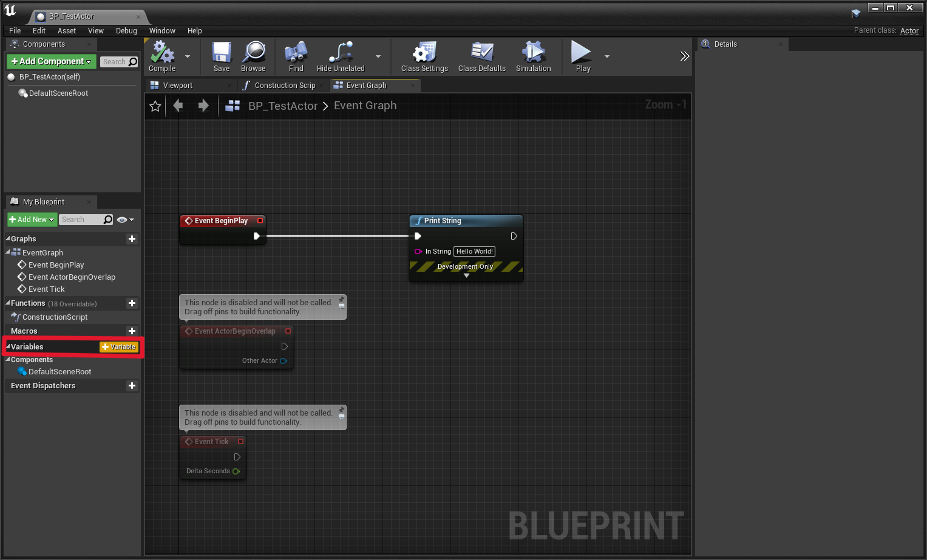The width and height of the screenshot is (927, 560).
Task: Click the favorites star in graph header
Action: click(155, 106)
